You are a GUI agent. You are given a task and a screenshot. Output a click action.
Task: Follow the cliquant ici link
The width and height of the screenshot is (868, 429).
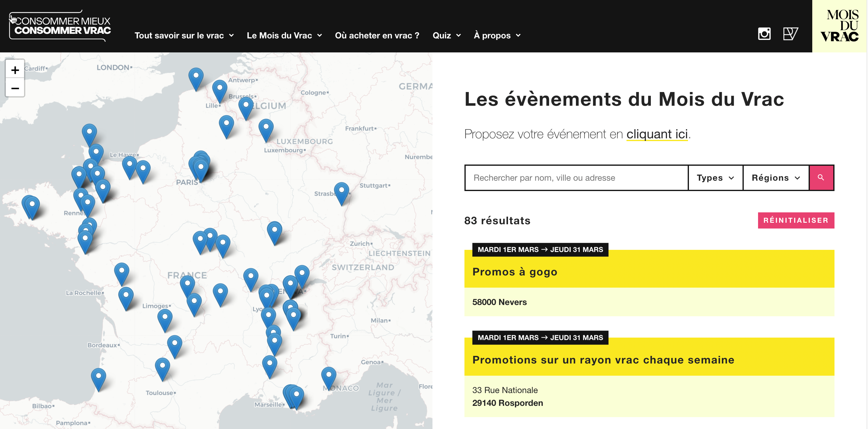[x=657, y=134]
